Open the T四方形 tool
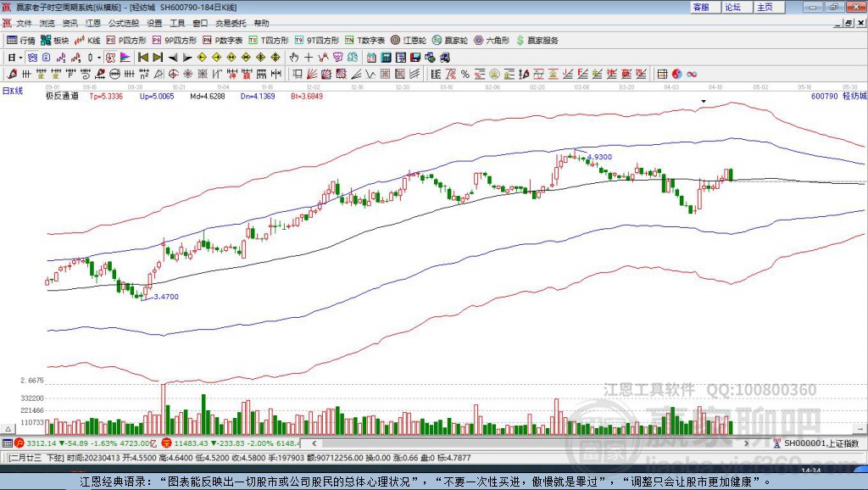The image size is (868, 490). click(269, 41)
